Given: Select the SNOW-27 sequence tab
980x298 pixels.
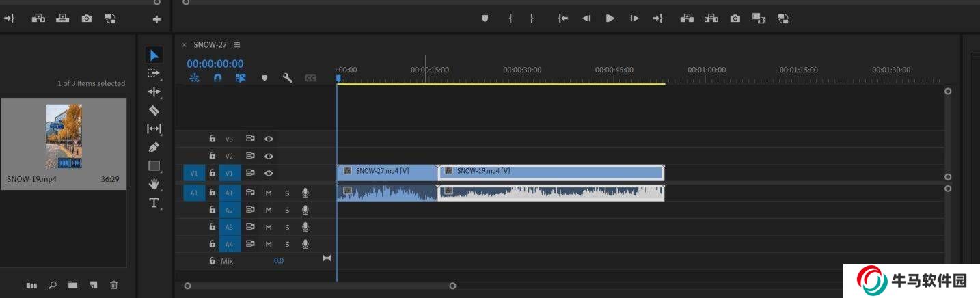Looking at the screenshot, I should pos(210,45).
